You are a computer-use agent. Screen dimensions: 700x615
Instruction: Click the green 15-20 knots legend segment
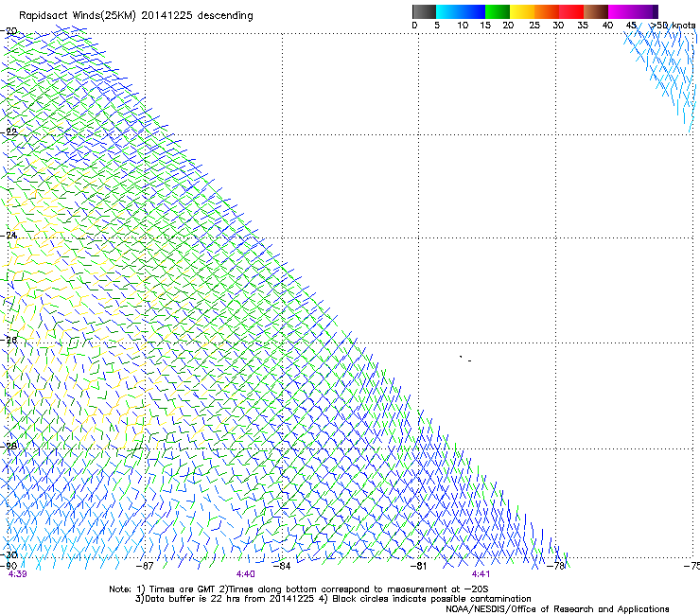click(x=498, y=11)
